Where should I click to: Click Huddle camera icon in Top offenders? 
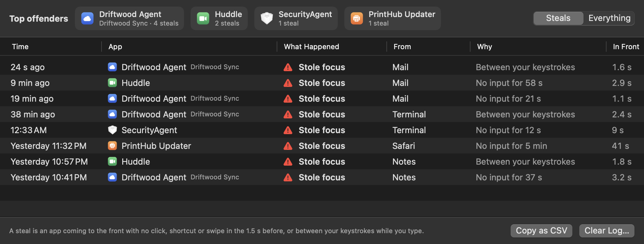coord(203,18)
